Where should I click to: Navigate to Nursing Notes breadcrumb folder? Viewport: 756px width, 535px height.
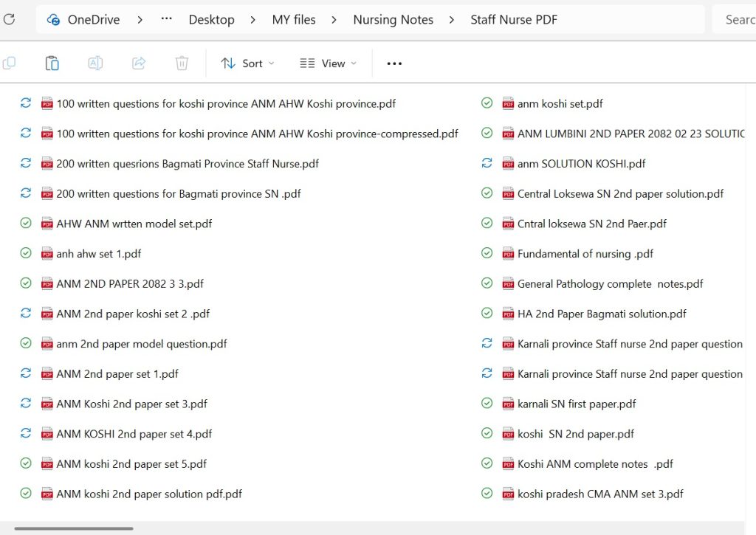click(x=393, y=20)
